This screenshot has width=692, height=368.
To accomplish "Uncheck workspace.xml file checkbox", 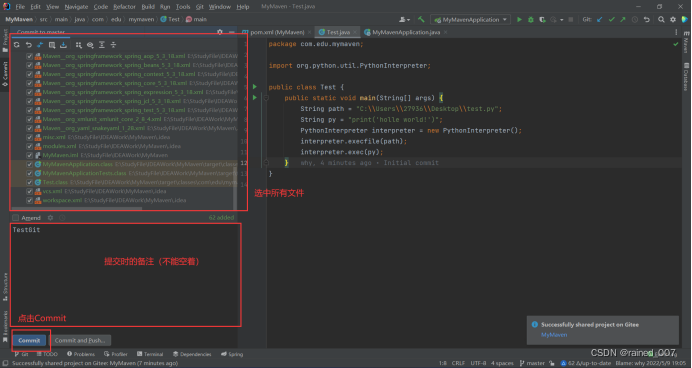I will [x=30, y=200].
